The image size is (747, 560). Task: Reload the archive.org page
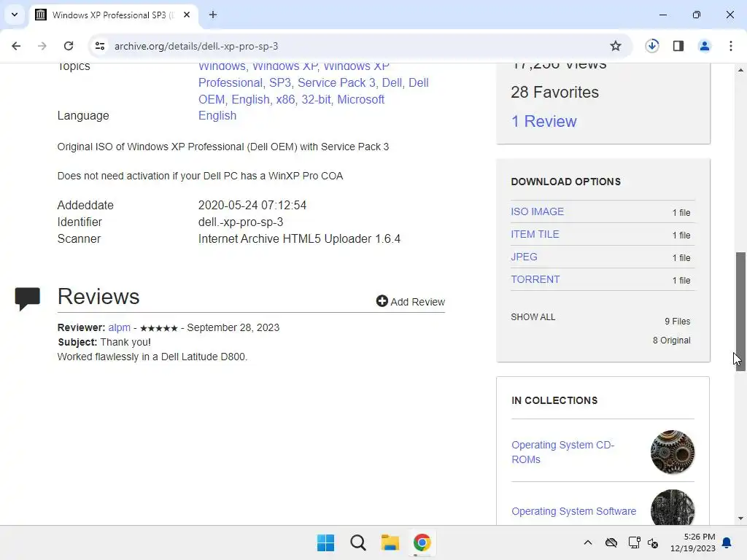click(x=69, y=46)
